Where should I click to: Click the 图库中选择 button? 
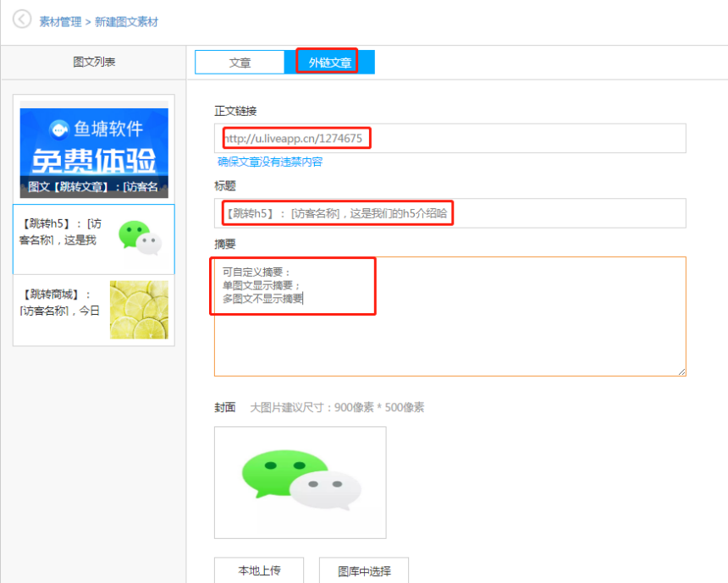point(364,570)
